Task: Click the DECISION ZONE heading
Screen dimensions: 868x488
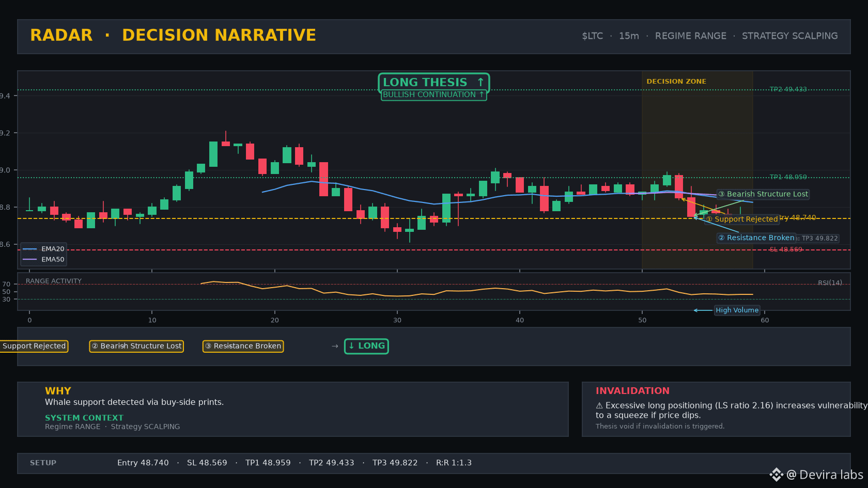Action: tap(676, 82)
